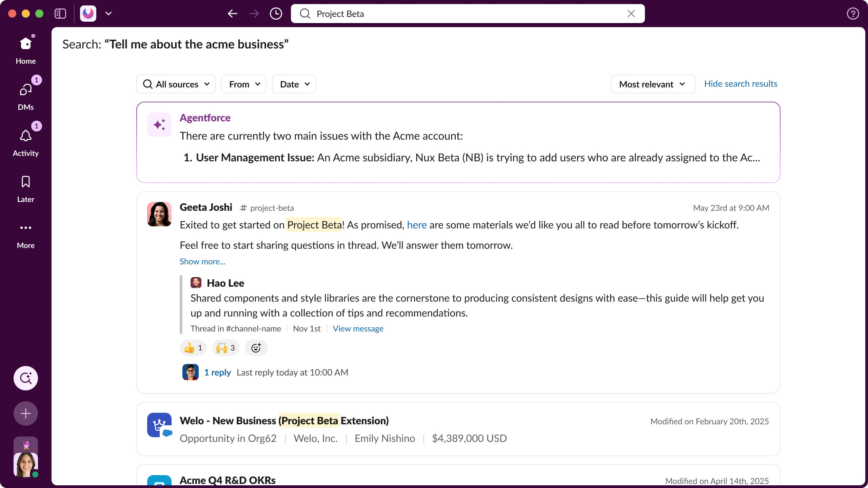Expand message with Show more...
The width and height of the screenshot is (868, 488).
[x=202, y=262]
